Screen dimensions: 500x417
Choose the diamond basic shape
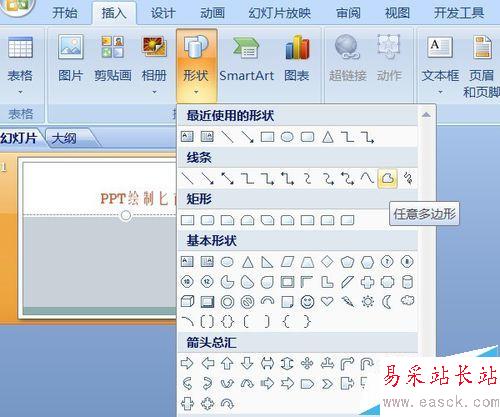pos(327,262)
